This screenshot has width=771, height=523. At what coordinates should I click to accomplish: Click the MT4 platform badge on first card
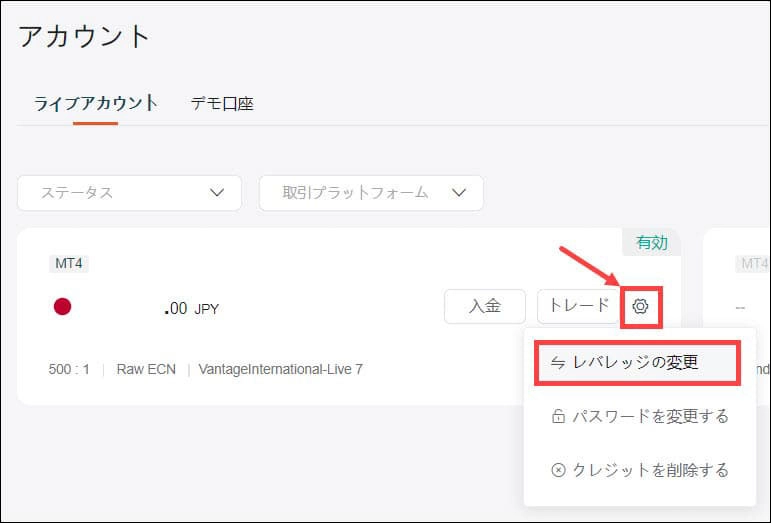69,264
